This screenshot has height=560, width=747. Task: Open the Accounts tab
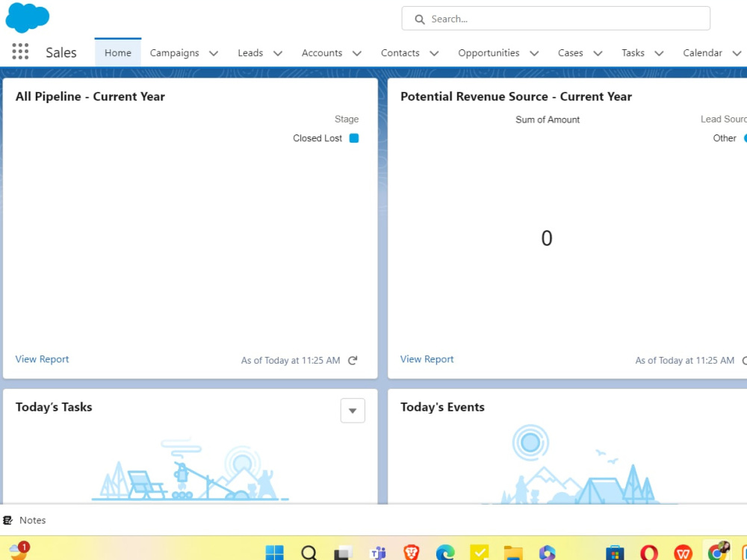[x=321, y=53]
